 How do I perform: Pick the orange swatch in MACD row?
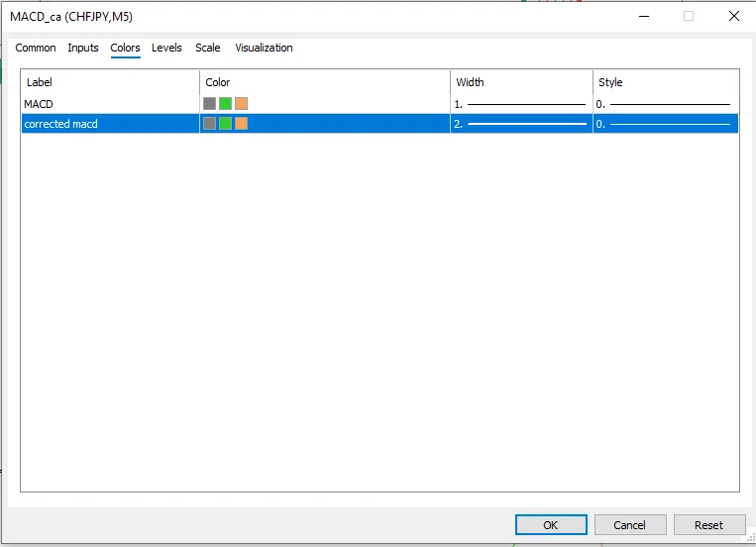click(241, 104)
